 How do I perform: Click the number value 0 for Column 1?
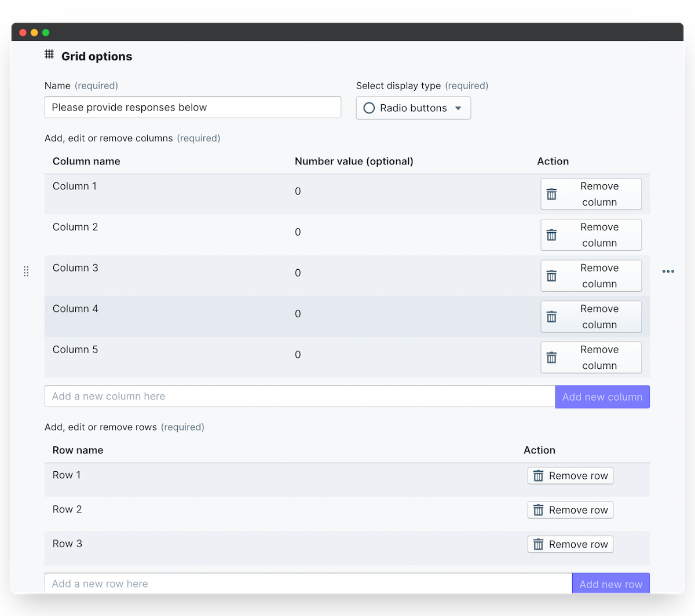(x=298, y=191)
